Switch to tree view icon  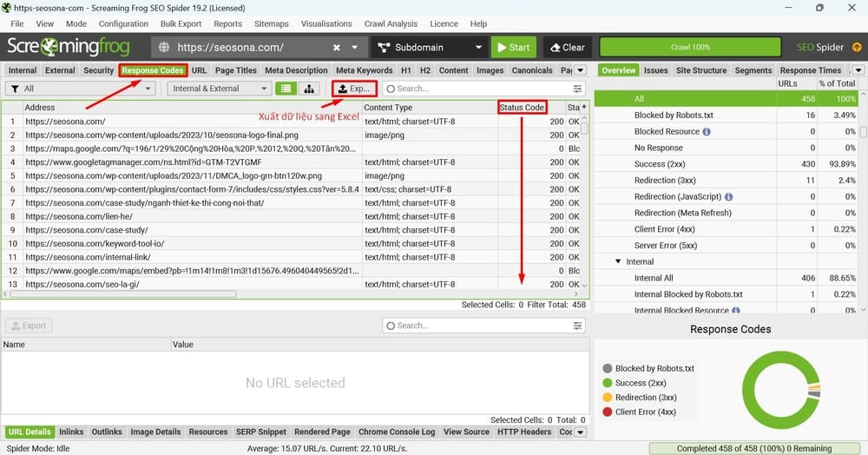[308, 89]
